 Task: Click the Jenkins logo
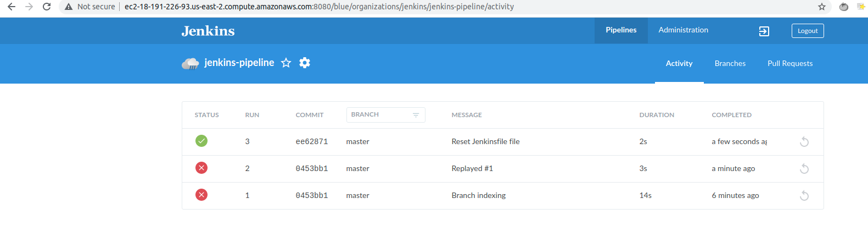[x=208, y=31]
